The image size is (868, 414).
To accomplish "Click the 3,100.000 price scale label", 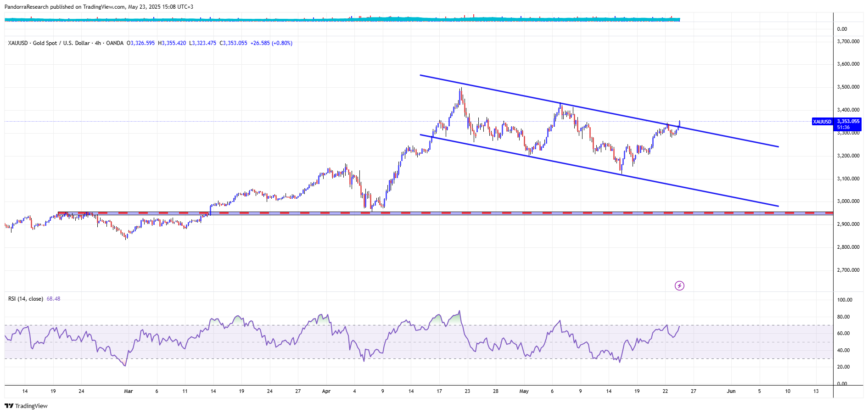I will 848,179.
